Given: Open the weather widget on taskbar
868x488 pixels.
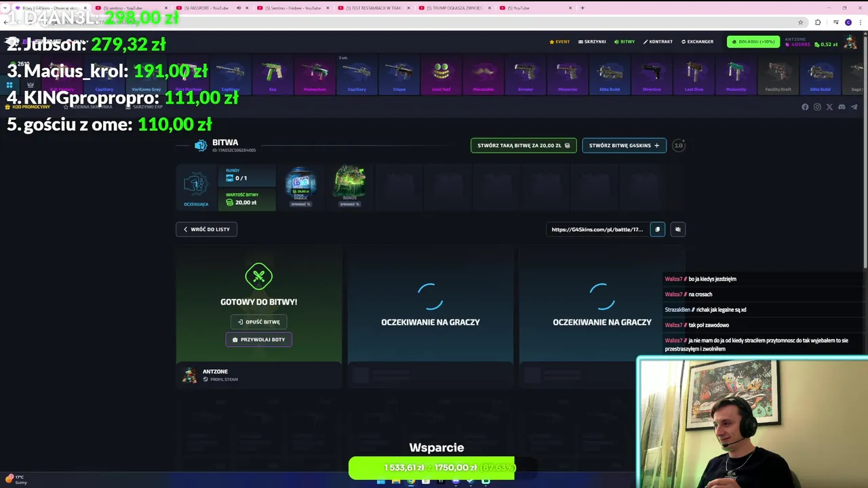Looking at the screenshot, I should [16, 479].
